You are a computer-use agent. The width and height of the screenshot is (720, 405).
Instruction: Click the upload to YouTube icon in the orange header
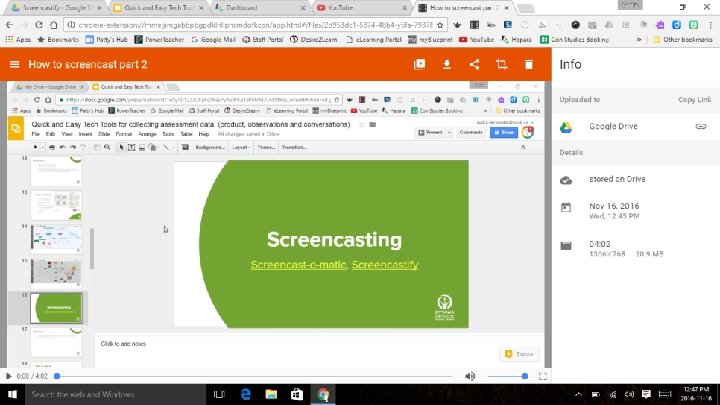point(419,64)
